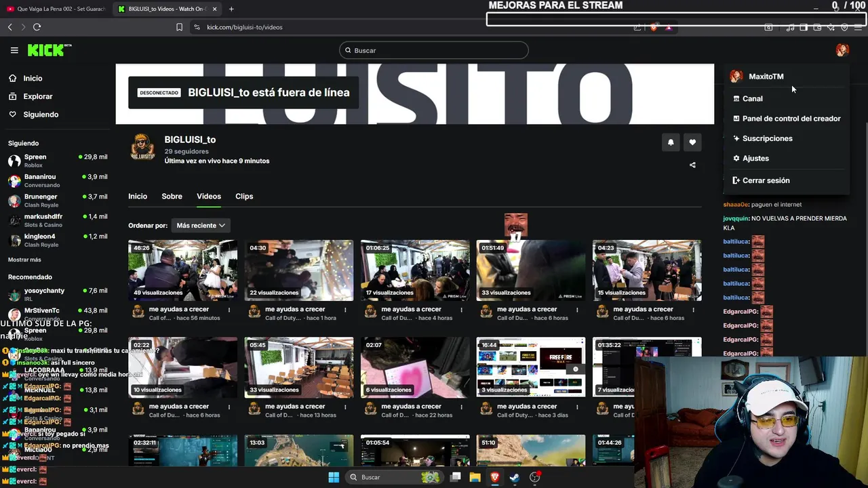Screen dimensions: 868x488
Task: Open kingleon4 channel from sidebar
Action: [58, 240]
